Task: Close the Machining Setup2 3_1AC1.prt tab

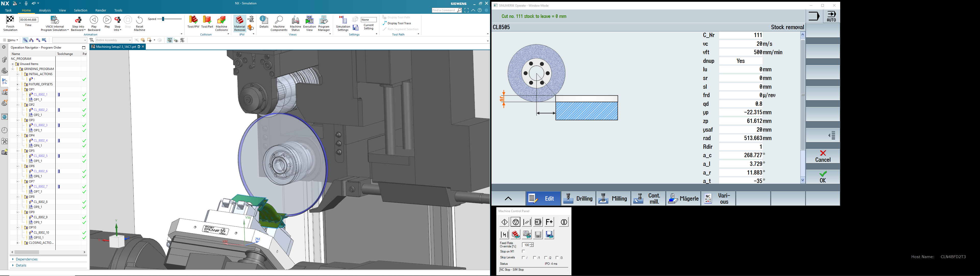Action: pos(143,47)
